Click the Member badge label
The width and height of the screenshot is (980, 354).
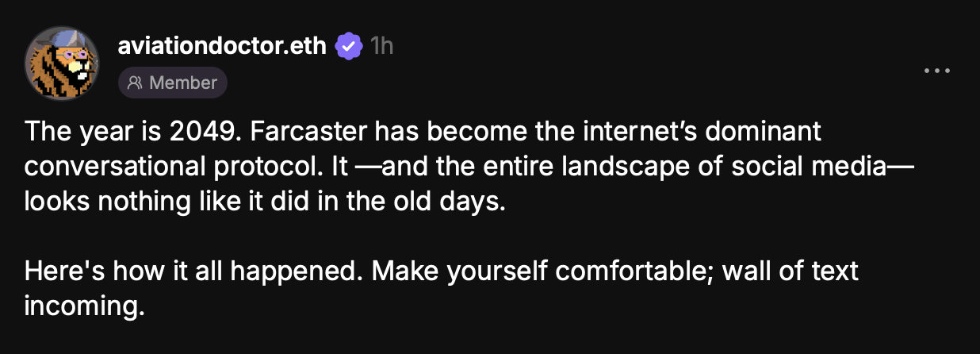coord(182,83)
